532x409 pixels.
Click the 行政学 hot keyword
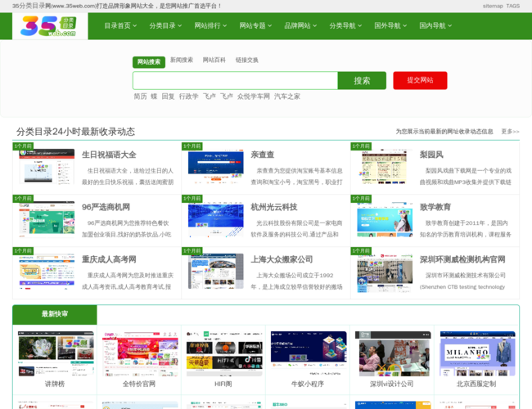[x=188, y=97]
